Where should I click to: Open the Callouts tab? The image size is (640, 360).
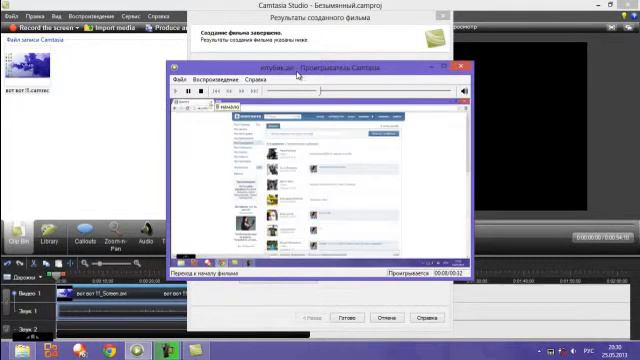tap(85, 234)
